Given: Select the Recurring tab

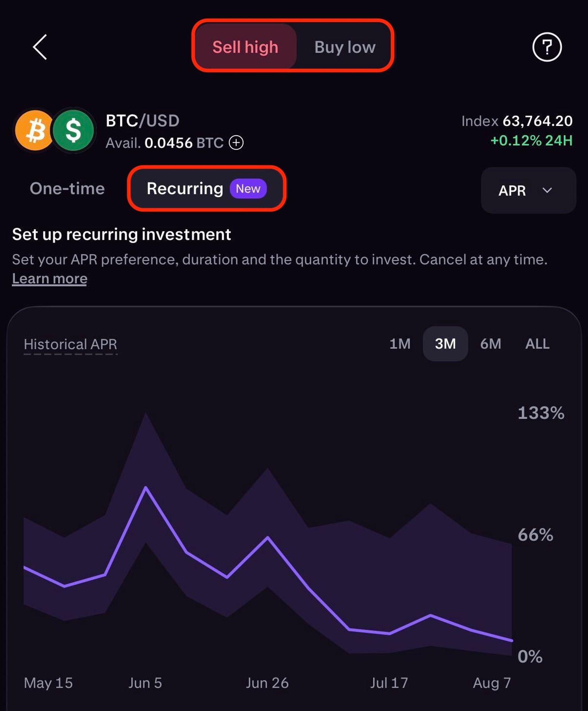Looking at the screenshot, I should [x=207, y=188].
